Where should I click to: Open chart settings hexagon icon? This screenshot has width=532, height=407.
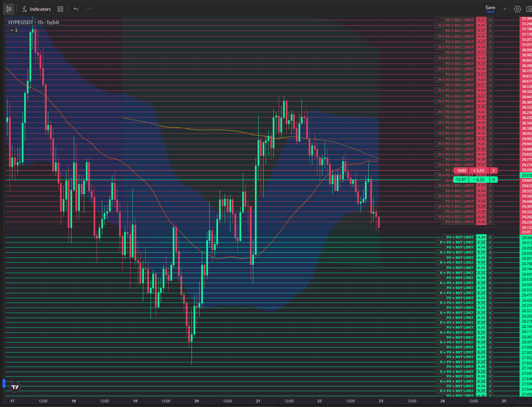(518, 9)
